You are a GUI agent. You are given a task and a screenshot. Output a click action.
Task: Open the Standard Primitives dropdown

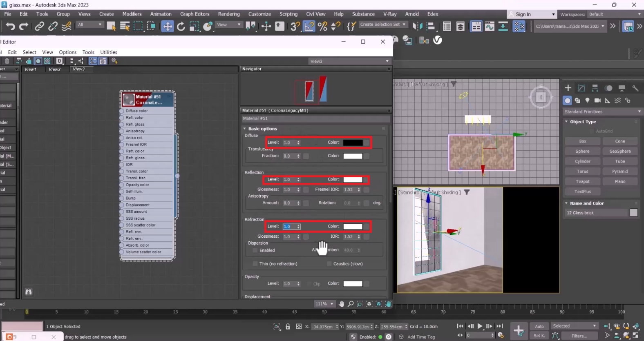[x=602, y=111]
